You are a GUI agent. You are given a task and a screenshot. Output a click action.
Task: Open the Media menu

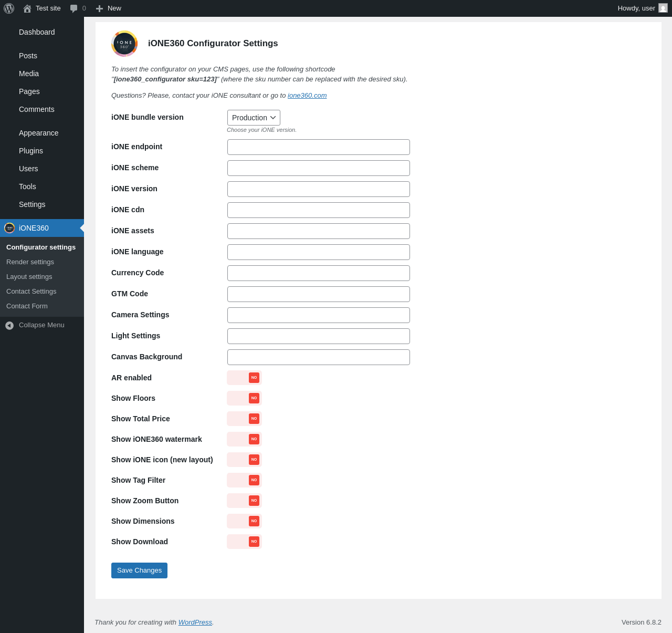(x=42, y=74)
